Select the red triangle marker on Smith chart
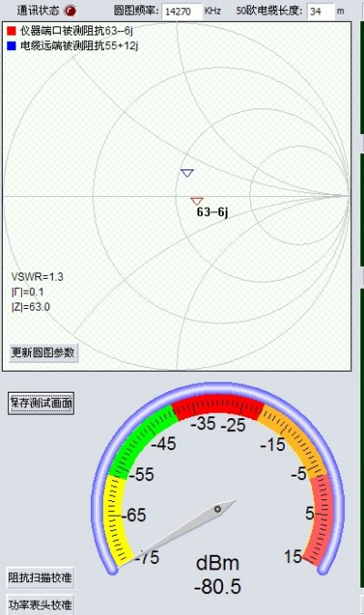This screenshot has height=615, width=364. [x=197, y=201]
